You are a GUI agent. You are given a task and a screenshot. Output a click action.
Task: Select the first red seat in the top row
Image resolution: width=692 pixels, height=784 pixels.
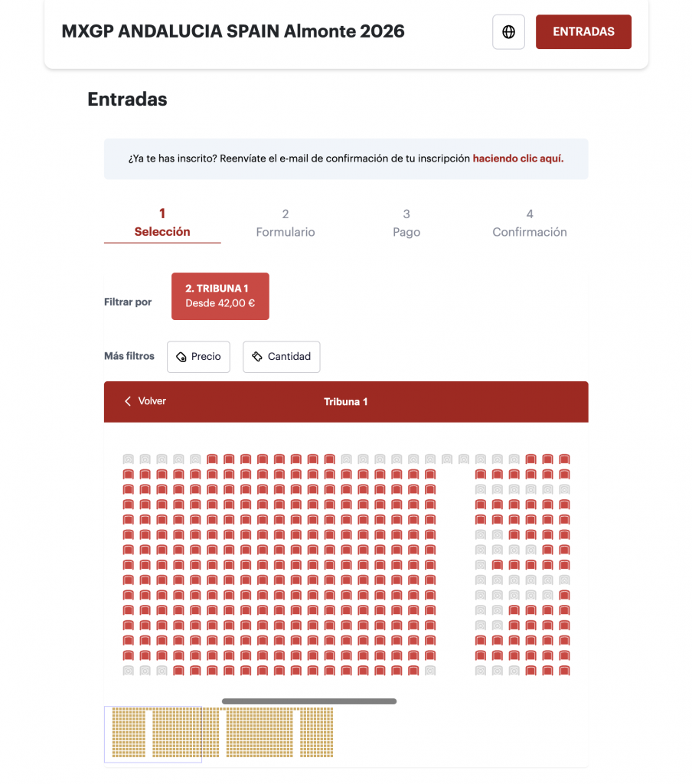point(212,459)
